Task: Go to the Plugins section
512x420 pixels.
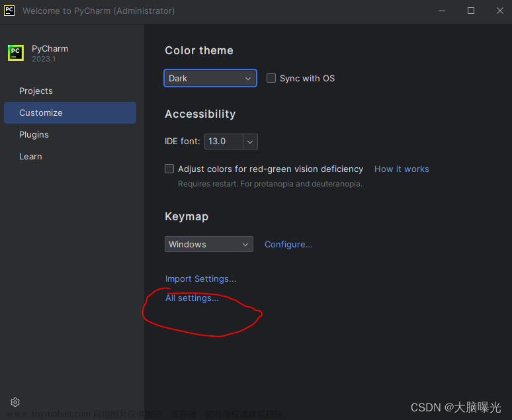Action: [34, 134]
